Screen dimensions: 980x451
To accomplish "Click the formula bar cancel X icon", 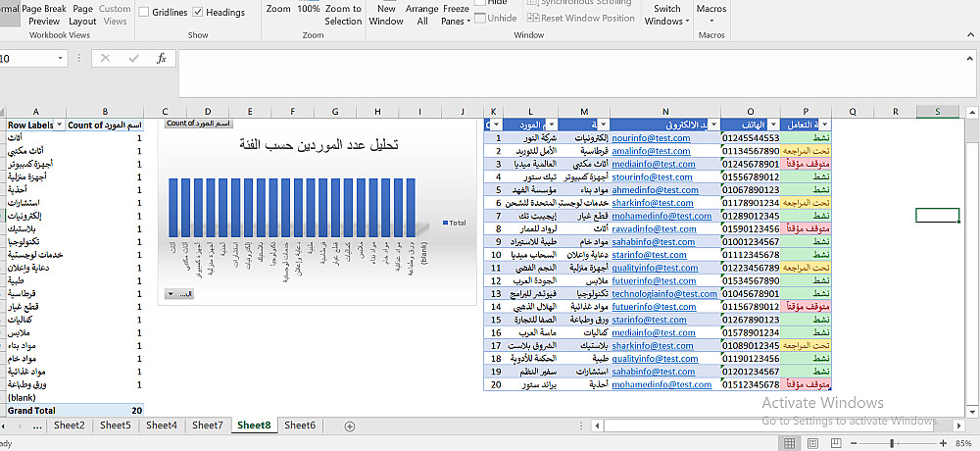I will click(105, 58).
